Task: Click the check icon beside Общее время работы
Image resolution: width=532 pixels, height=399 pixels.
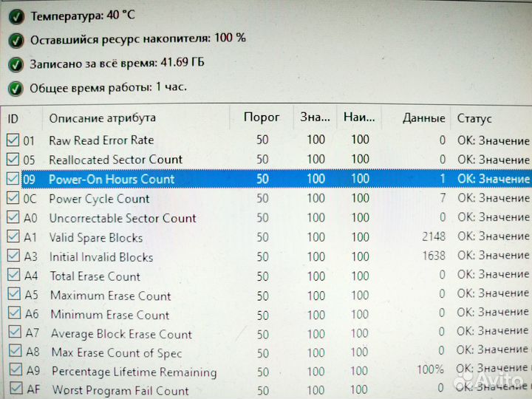Action: point(16,88)
